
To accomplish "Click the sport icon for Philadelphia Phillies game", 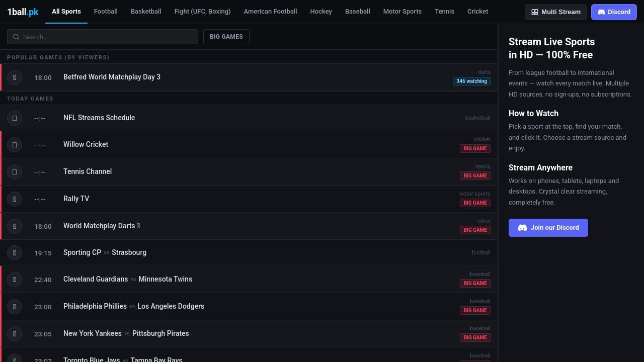I will tap(15, 307).
